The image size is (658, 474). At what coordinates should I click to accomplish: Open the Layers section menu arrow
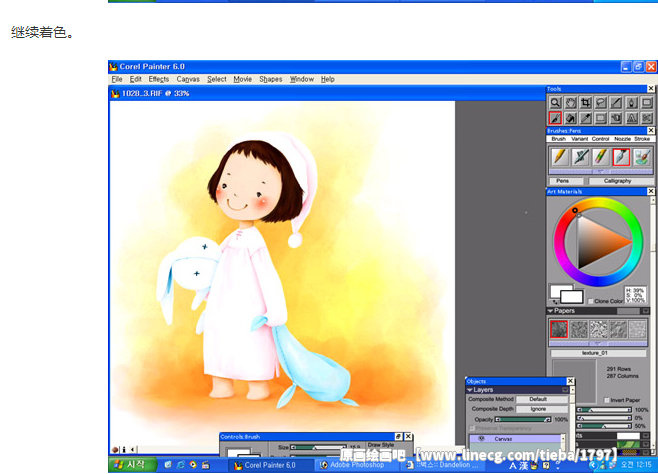coord(565,390)
